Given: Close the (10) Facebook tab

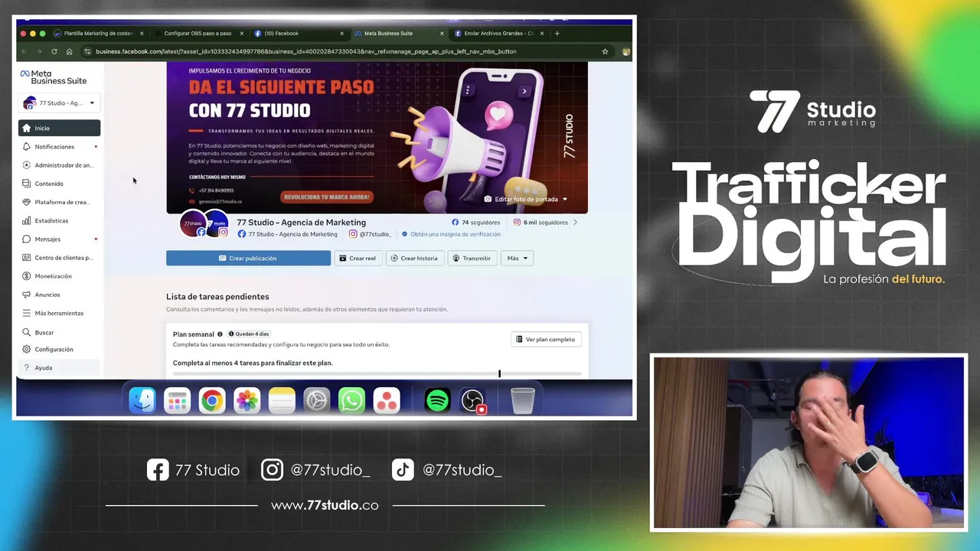Looking at the screenshot, I should tap(341, 34).
